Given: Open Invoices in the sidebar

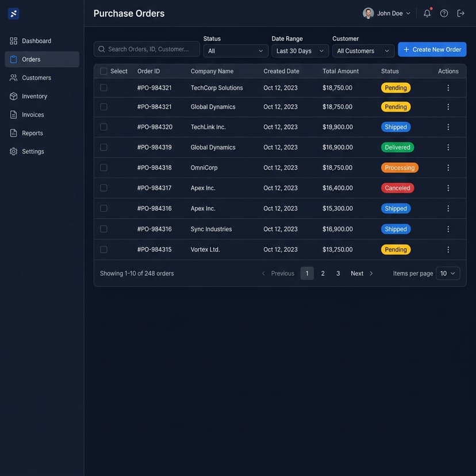Looking at the screenshot, I should point(42,115).
